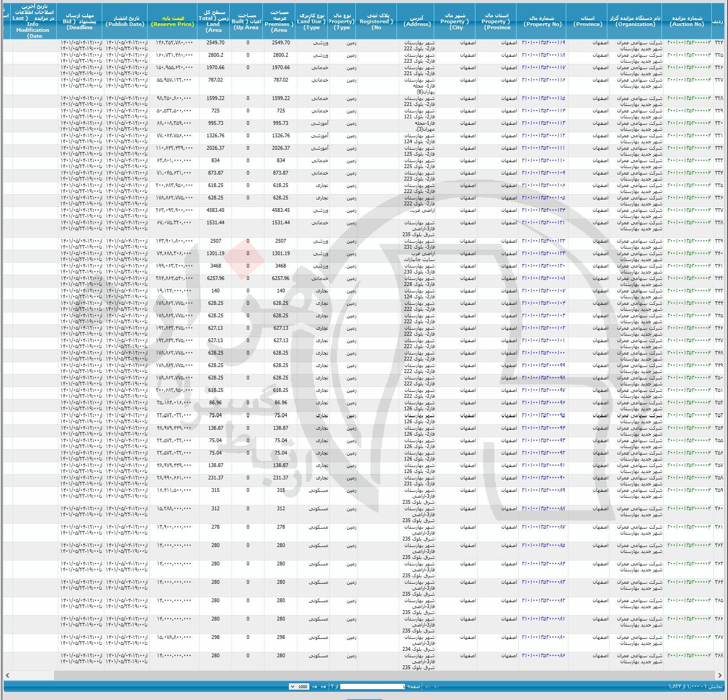Viewport: 728px width, 700px height.
Task: Click the Property No column header
Action: (542, 21)
